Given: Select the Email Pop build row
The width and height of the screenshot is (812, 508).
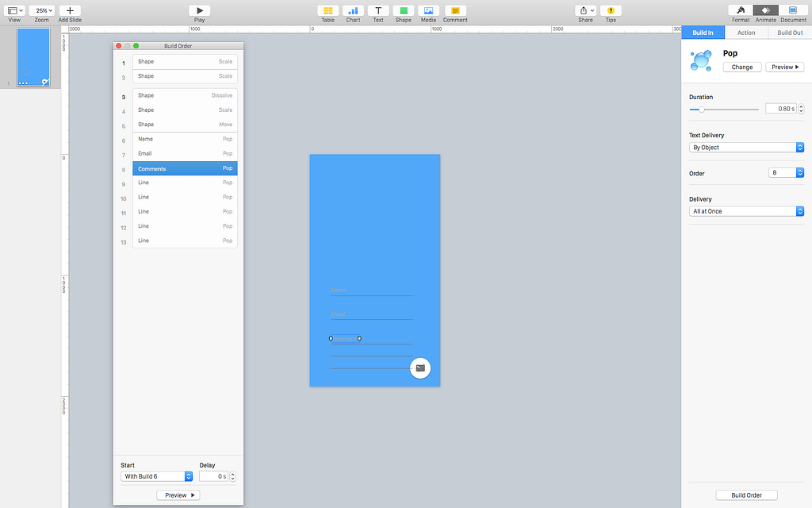Looking at the screenshot, I should [185, 153].
